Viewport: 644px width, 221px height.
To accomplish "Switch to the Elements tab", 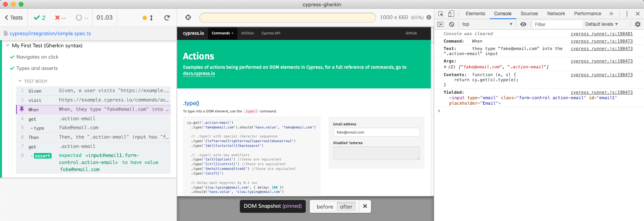I will pyautogui.click(x=475, y=14).
